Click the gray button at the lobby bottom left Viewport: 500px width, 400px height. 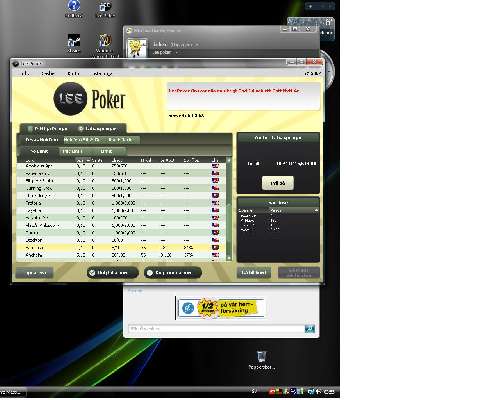34,273
